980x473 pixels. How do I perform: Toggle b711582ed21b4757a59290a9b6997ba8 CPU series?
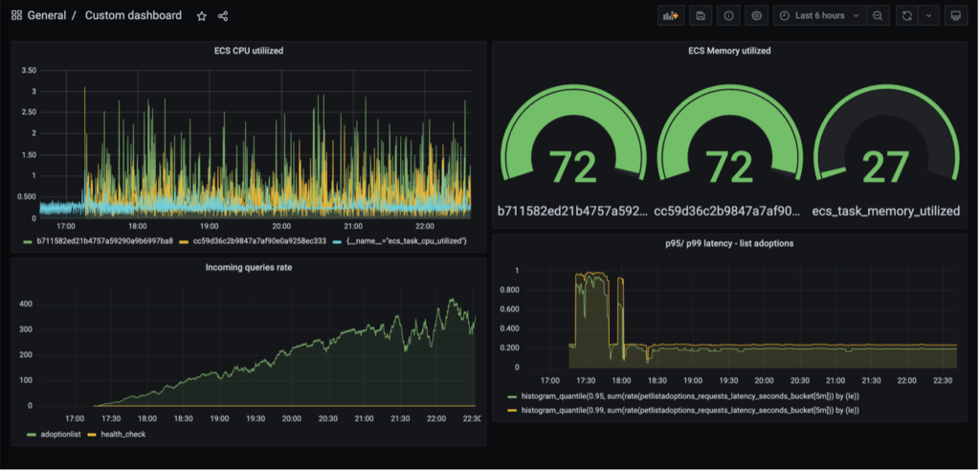105,241
